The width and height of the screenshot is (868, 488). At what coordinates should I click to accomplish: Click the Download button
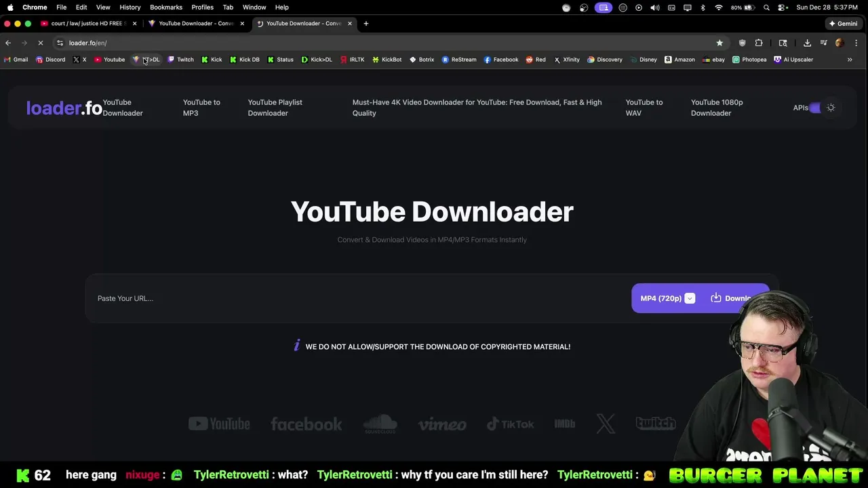(735, 298)
